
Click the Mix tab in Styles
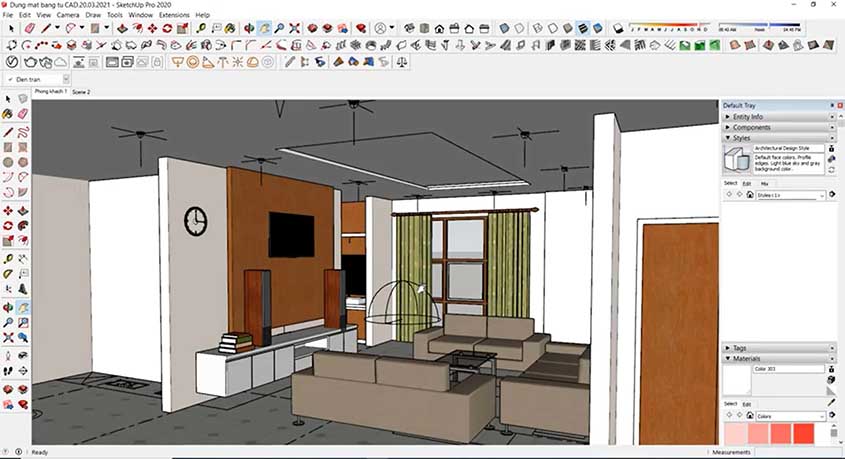point(765,183)
